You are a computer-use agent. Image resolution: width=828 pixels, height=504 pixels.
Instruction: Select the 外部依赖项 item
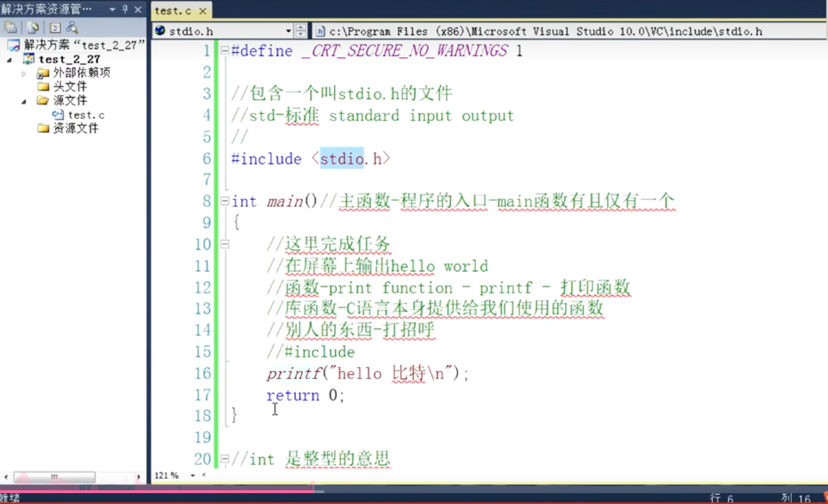(82, 73)
